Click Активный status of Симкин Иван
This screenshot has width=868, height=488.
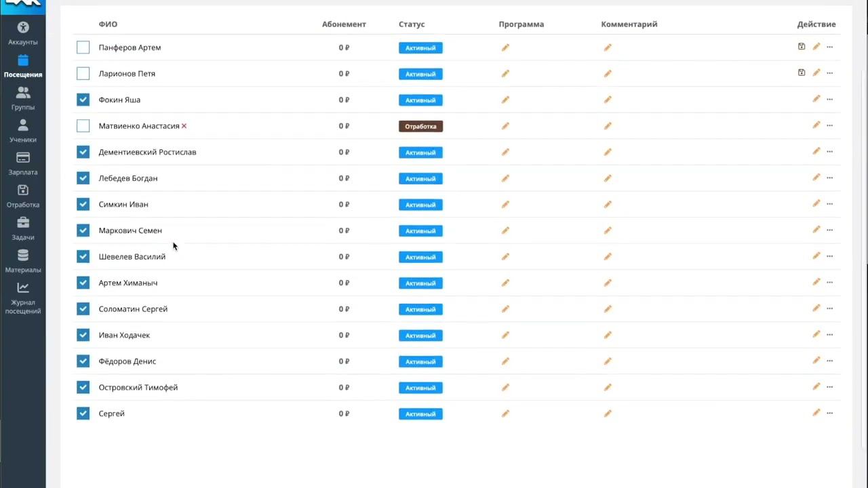[420, 205]
